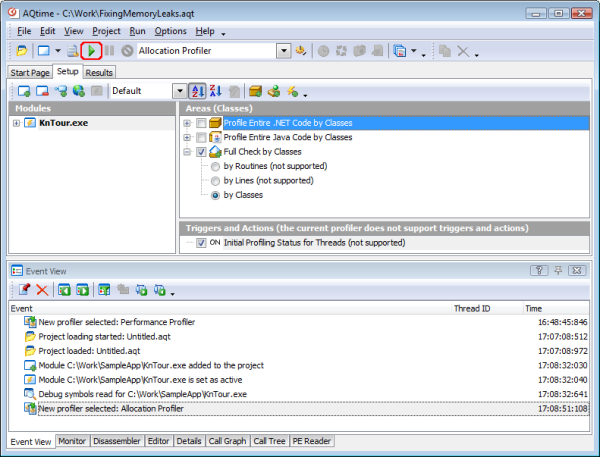600x457 pixels.
Task: Click the add event marker pin icon
Action: click(x=24, y=290)
